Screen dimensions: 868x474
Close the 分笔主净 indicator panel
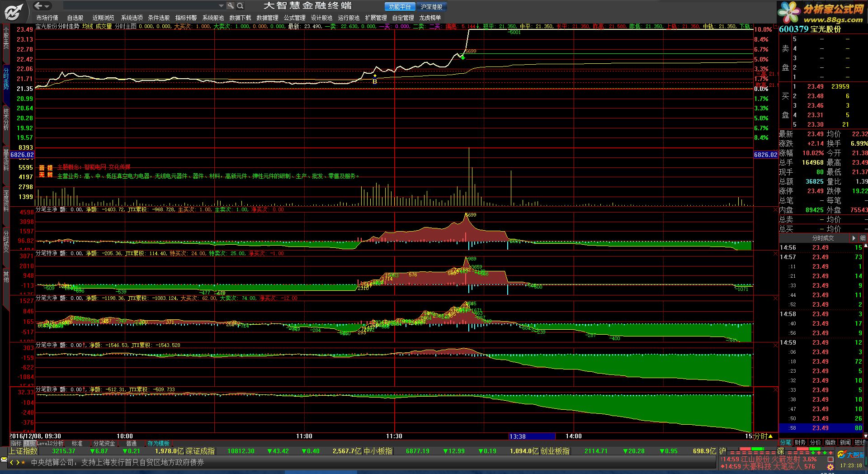point(775,210)
